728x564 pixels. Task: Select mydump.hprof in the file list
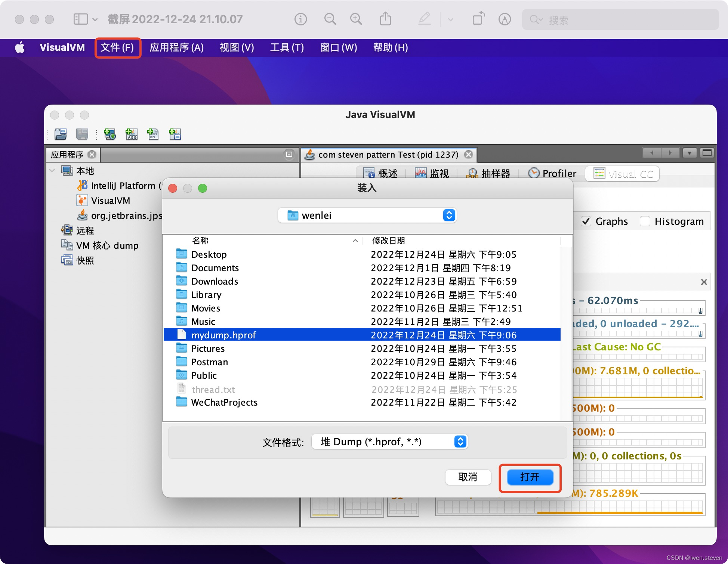[362, 335]
